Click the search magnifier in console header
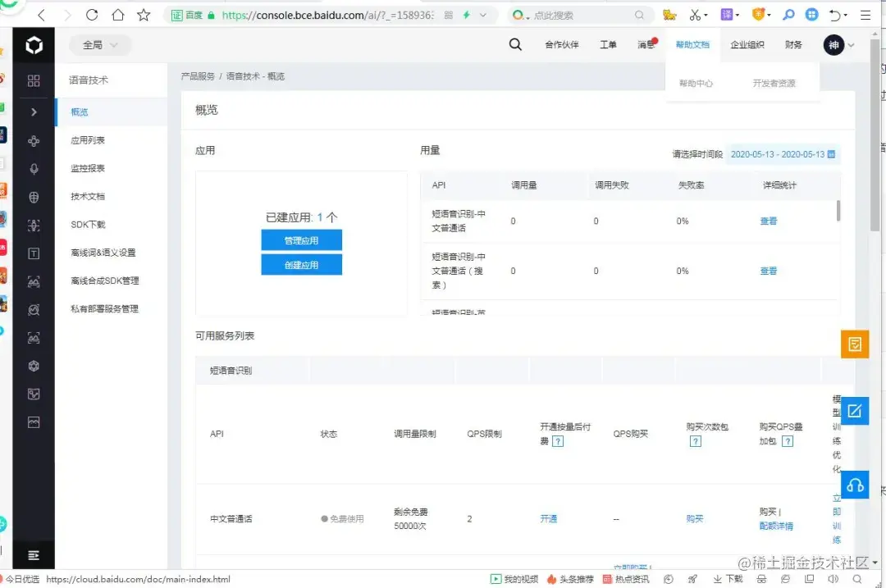This screenshot has width=886, height=588. [x=515, y=45]
